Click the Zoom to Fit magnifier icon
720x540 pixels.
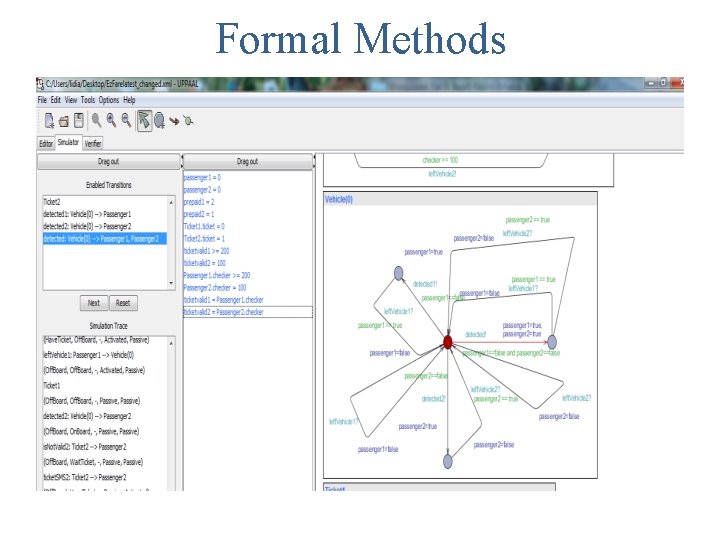point(96,120)
